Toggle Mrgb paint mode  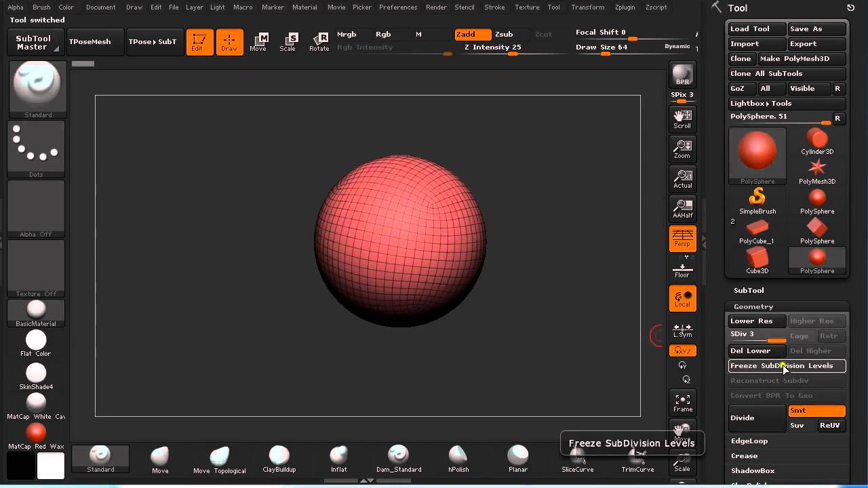(x=347, y=34)
